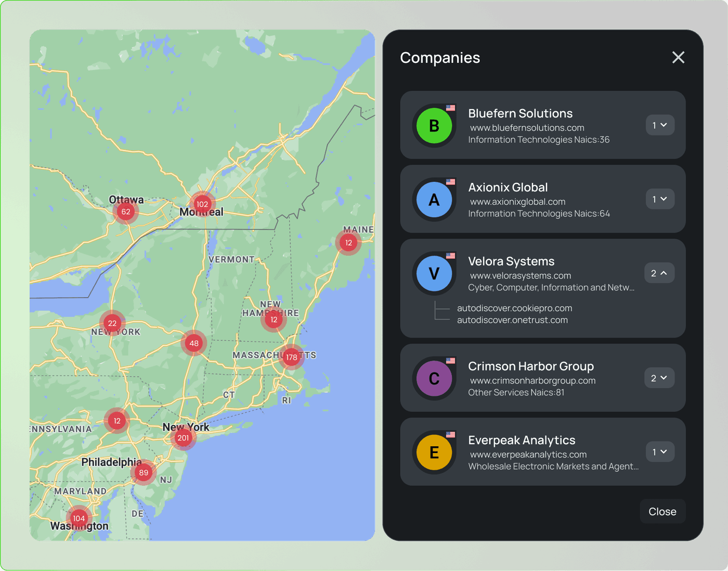Collapse the Velora Systems domain list
728x571 pixels.
pos(660,273)
